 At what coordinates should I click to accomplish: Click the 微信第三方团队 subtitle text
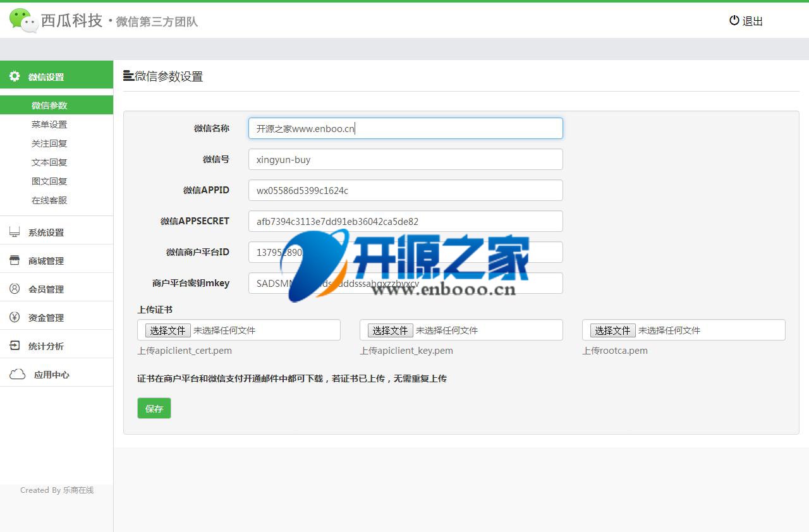(x=157, y=21)
